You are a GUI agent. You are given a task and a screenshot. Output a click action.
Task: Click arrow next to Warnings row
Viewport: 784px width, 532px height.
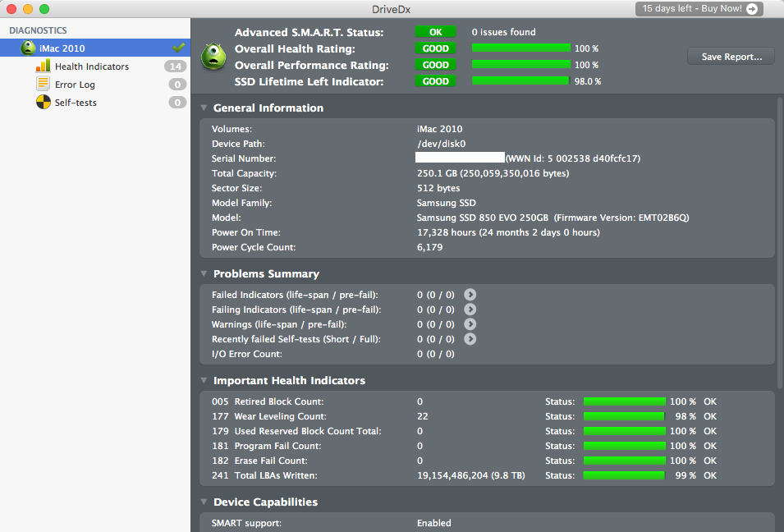tap(470, 324)
